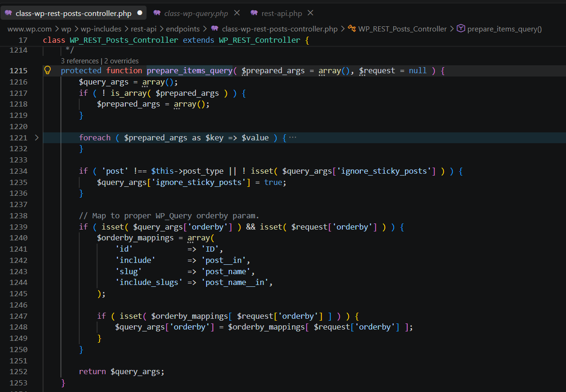The width and height of the screenshot is (566, 392).
Task: Close the rest-api.php tab
Action: coord(310,13)
